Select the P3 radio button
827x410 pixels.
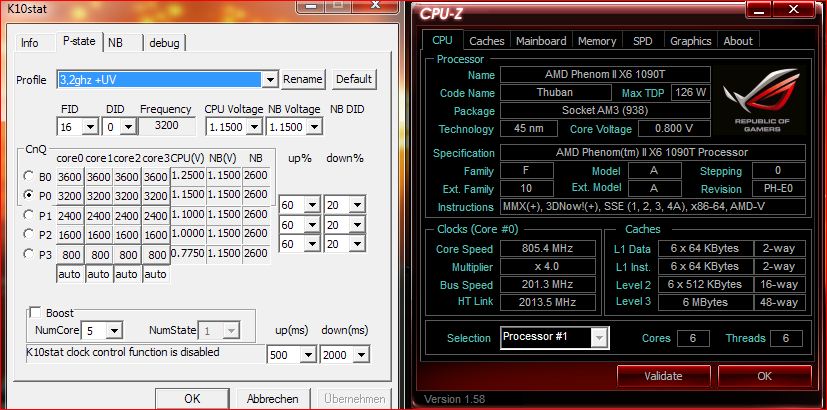[29, 254]
